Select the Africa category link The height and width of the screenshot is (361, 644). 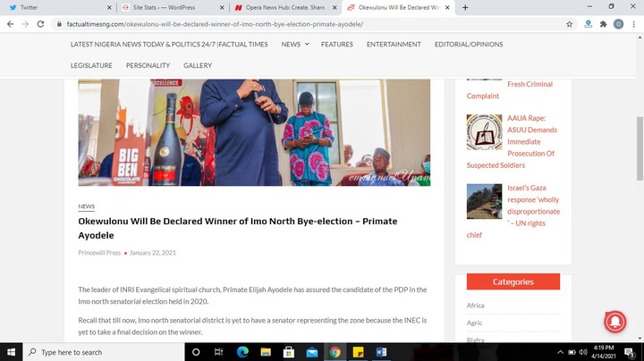coord(475,306)
